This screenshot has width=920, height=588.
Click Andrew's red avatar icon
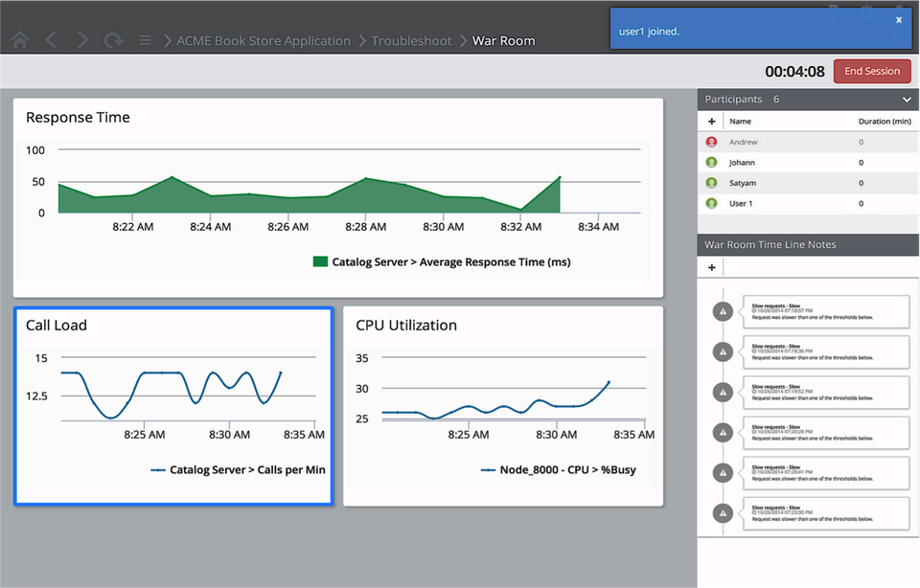[712, 142]
